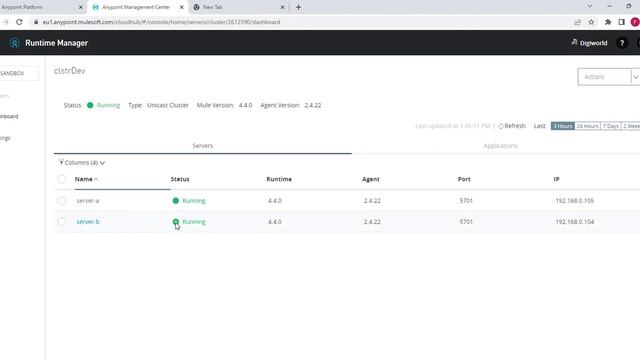Select the 24 Hours time range
Viewport: 640px width, 360px height.
click(x=587, y=126)
